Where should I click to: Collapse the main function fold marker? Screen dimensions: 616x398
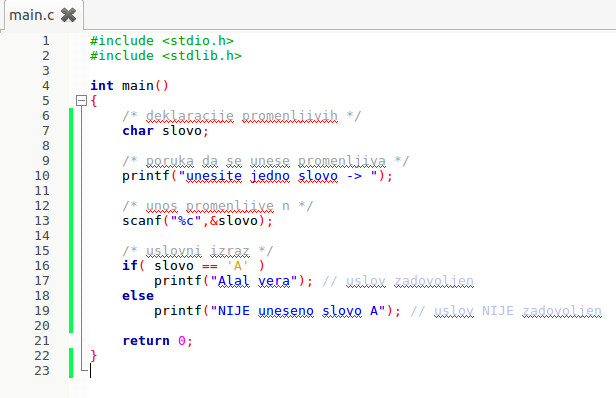coord(81,101)
